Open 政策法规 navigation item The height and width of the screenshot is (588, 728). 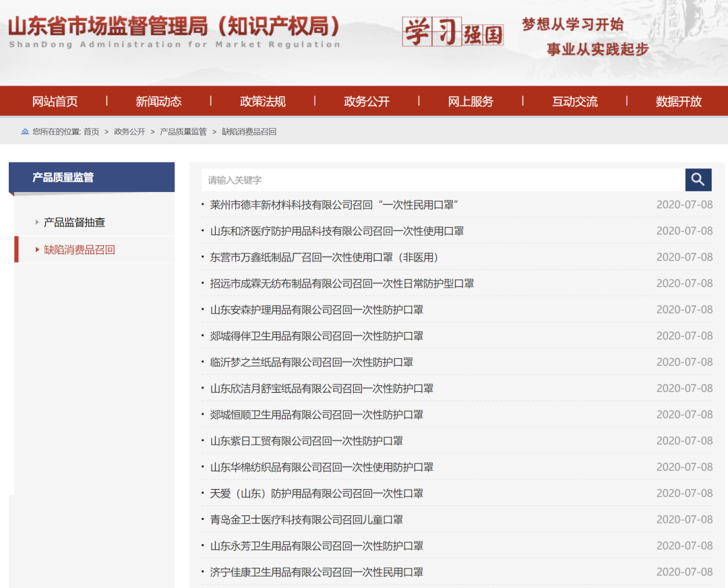263,102
